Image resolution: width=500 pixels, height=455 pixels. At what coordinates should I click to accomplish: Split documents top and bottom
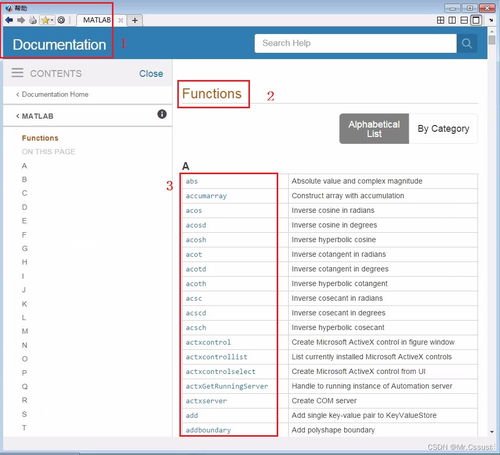pyautogui.click(x=464, y=20)
